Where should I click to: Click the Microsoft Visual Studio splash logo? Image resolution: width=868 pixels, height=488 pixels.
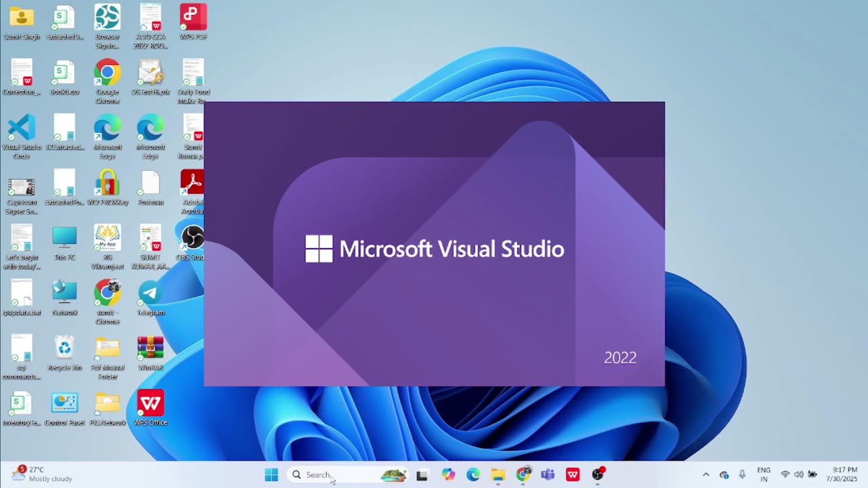(435, 249)
